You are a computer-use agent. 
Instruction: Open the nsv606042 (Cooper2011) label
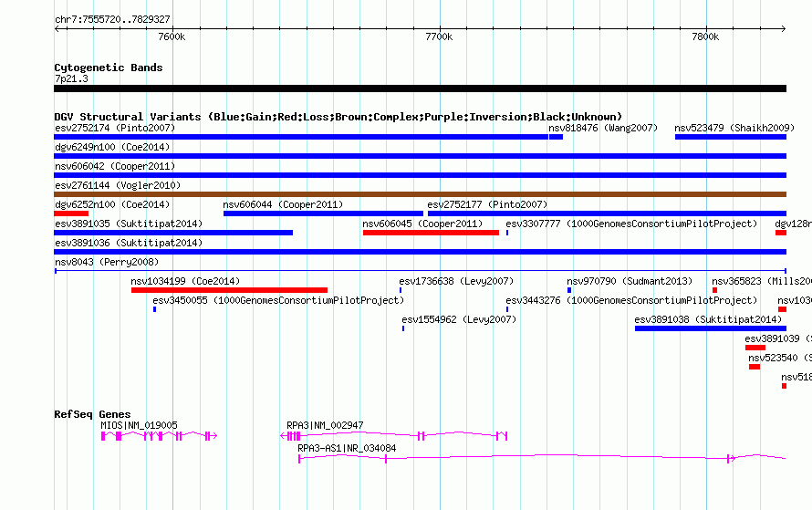point(115,166)
